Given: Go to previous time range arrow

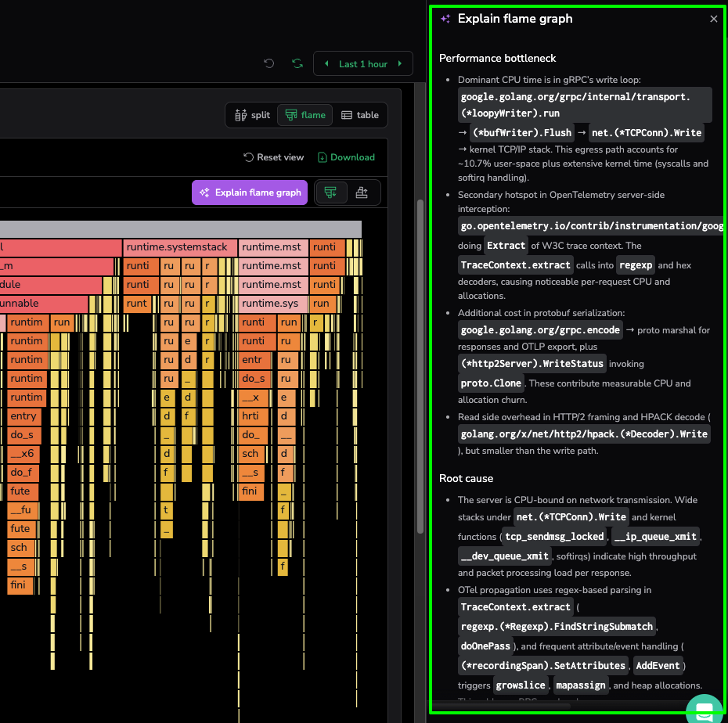Looking at the screenshot, I should [x=326, y=64].
